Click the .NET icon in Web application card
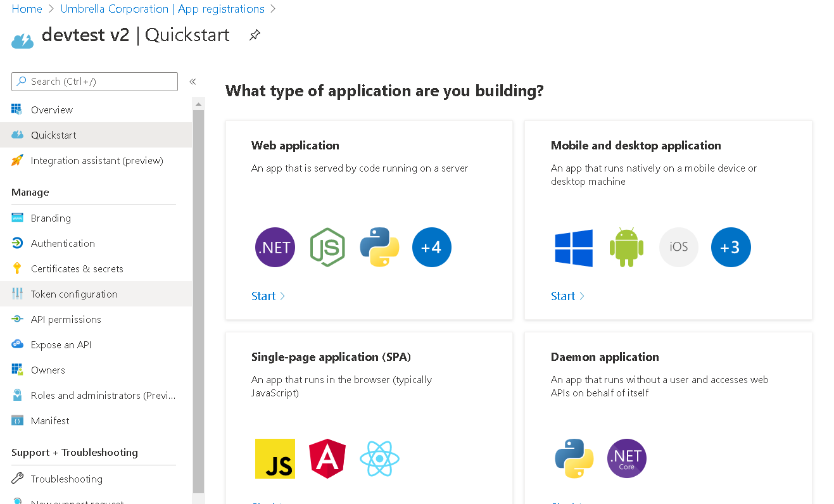 click(x=275, y=247)
